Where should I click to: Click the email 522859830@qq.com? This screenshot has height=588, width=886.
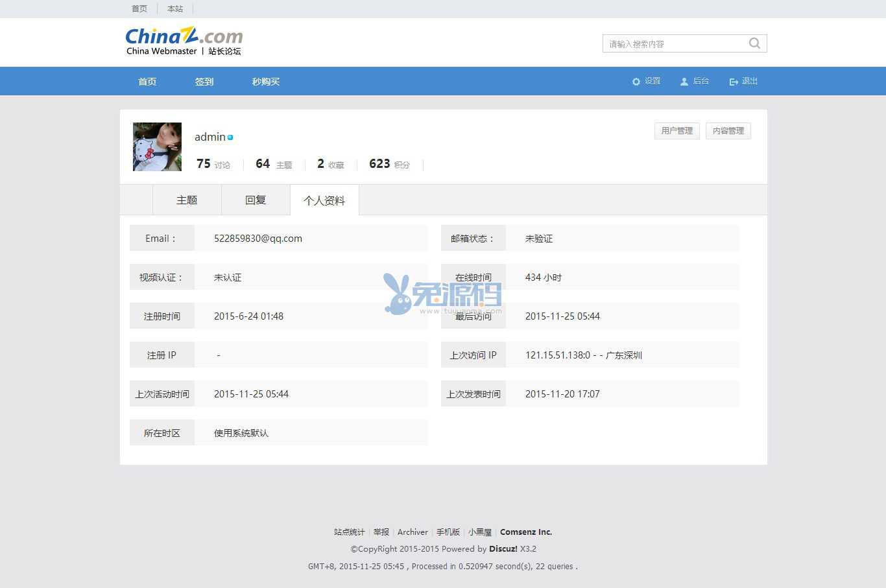[x=258, y=239]
